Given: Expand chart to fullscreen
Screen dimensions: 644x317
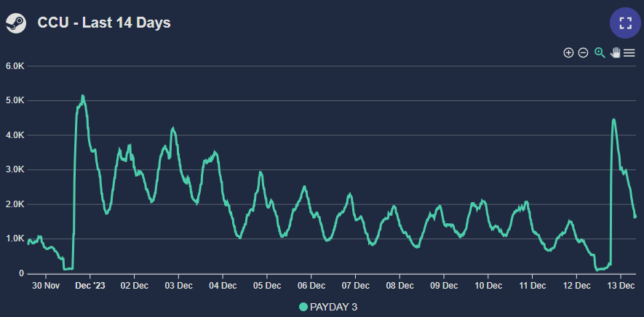Looking at the screenshot, I should [x=625, y=23].
